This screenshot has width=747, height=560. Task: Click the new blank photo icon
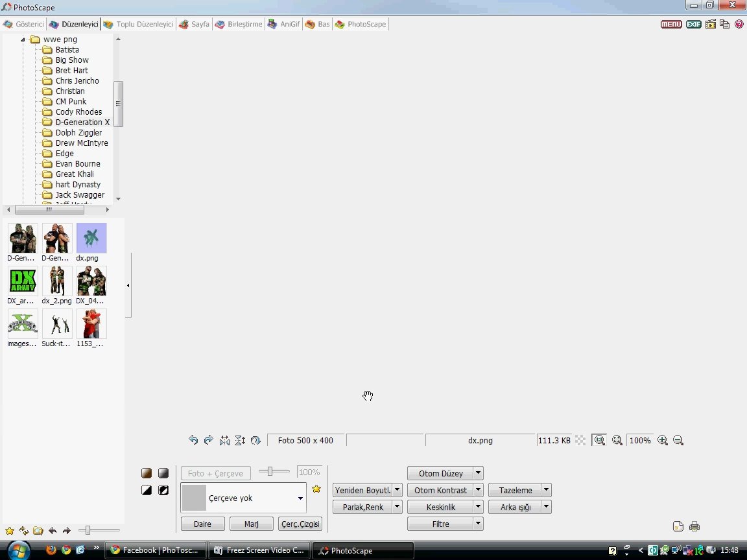tap(678, 526)
